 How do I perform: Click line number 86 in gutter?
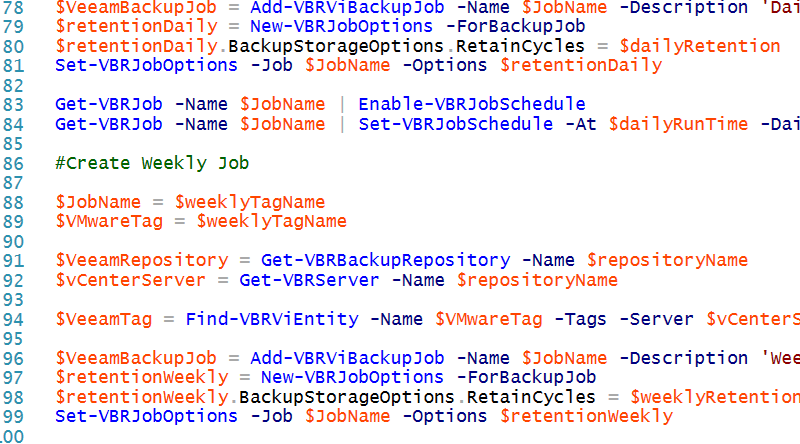point(13,163)
